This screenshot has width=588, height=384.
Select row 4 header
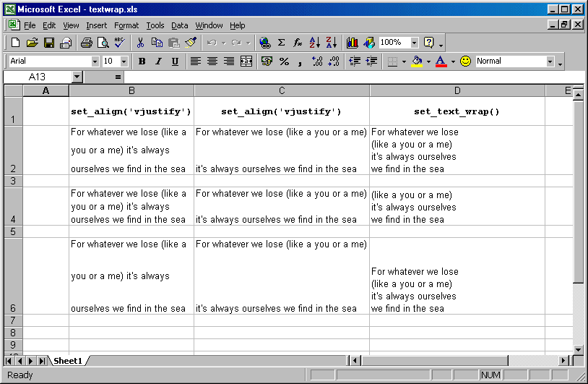(13, 206)
